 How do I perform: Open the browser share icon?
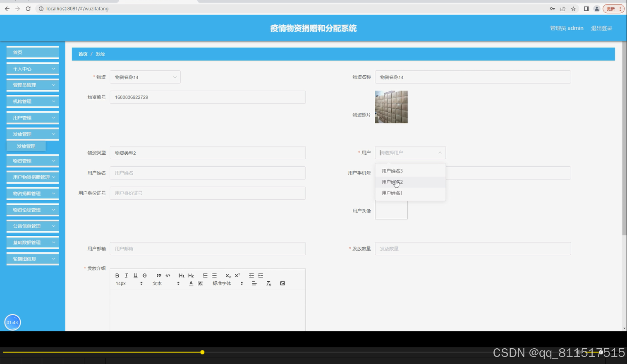tap(563, 9)
